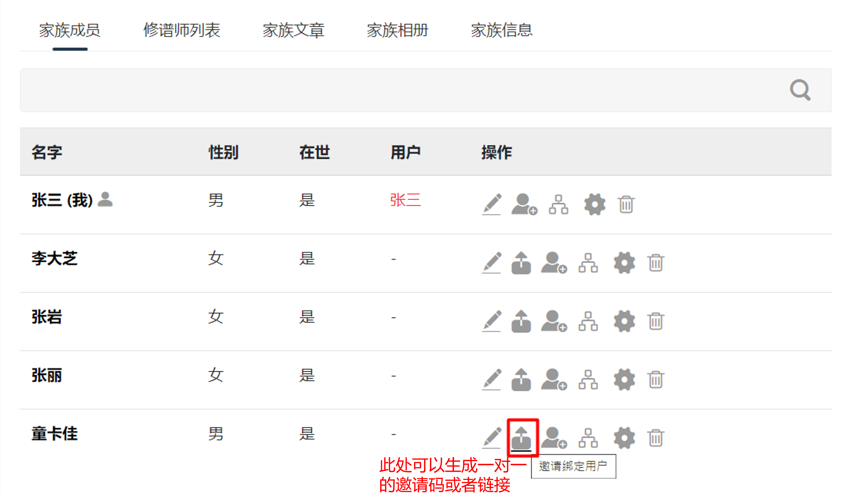Open settings gear for 张岩
This screenshot has width=850, height=504.
point(624,321)
